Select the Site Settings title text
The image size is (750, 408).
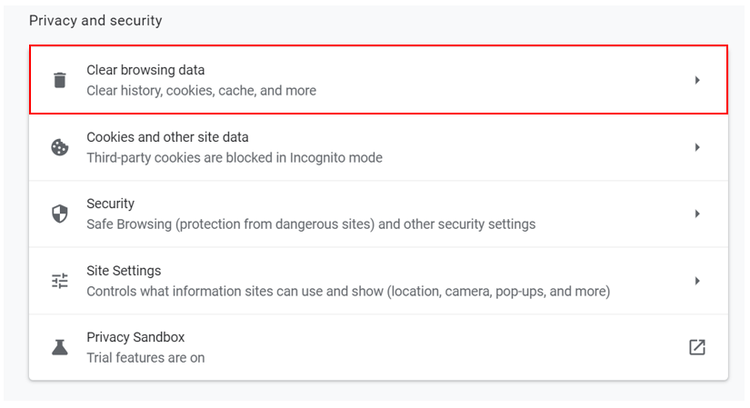coord(124,271)
